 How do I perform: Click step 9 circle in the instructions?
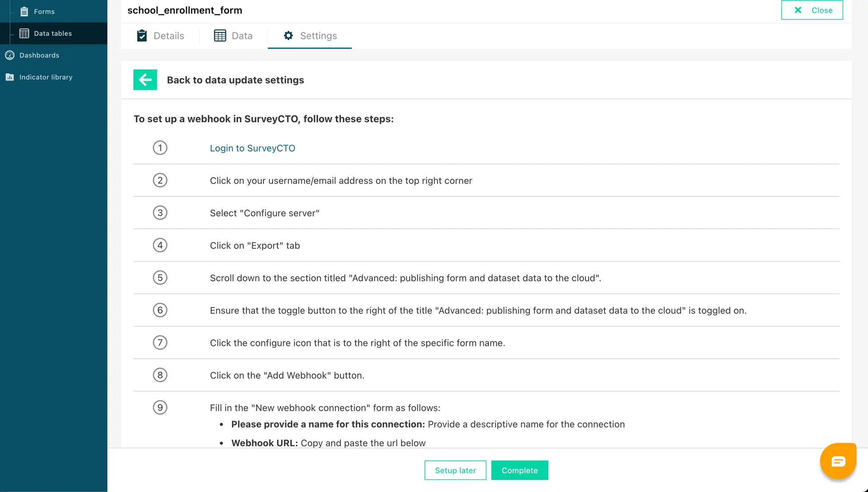(160, 407)
